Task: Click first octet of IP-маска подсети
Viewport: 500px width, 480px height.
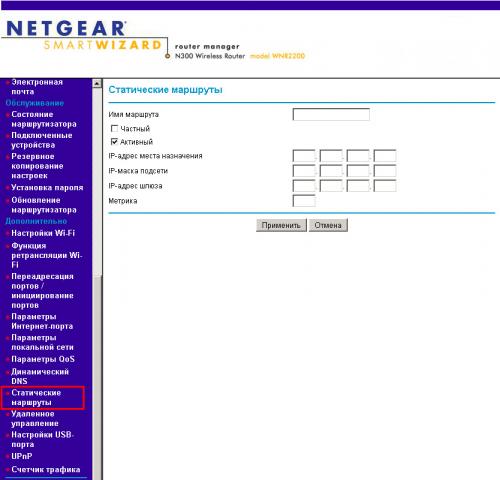Action: [304, 171]
